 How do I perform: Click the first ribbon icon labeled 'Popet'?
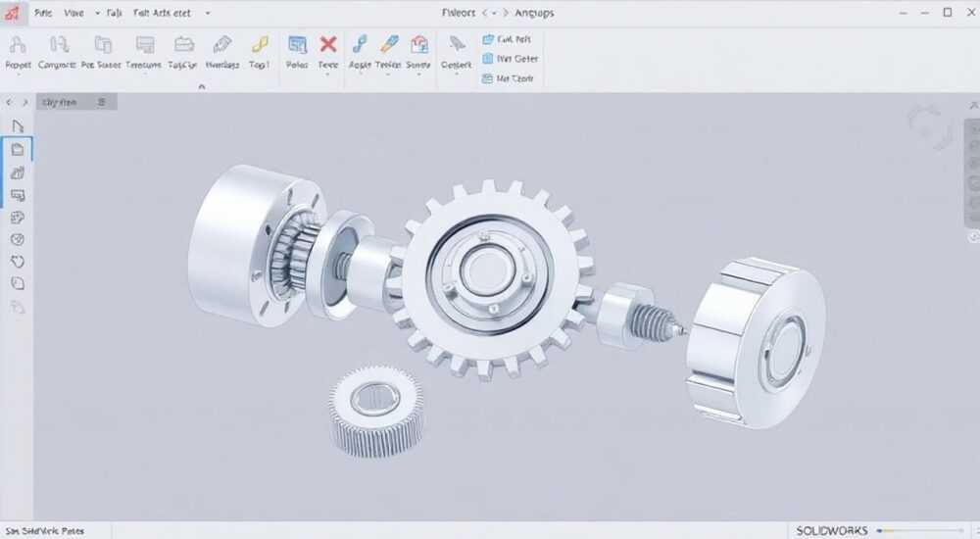[x=18, y=44]
